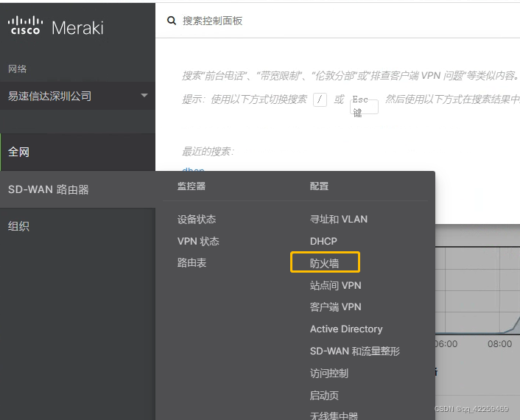Viewport: 520px width, 420px height.
Task: Open 设备状态 under monitor
Action: [197, 220]
